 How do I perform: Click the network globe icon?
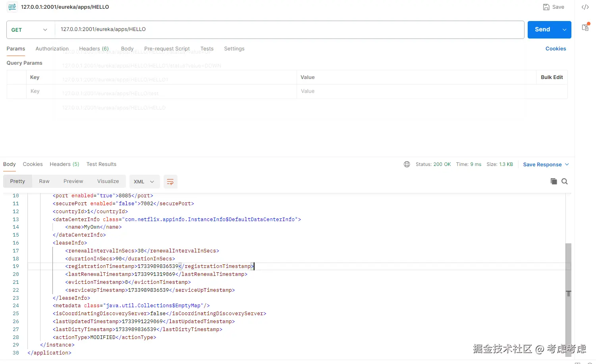coord(407,164)
